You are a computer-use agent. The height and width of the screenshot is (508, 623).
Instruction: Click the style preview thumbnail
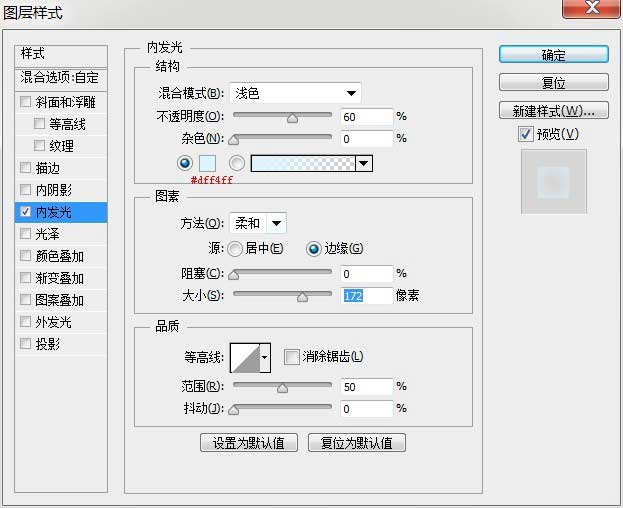(553, 181)
